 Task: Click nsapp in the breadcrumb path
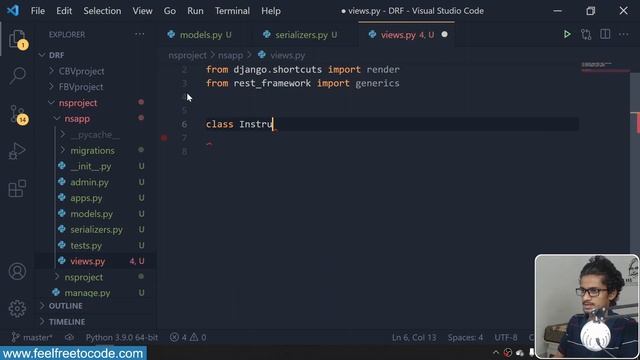[231, 55]
